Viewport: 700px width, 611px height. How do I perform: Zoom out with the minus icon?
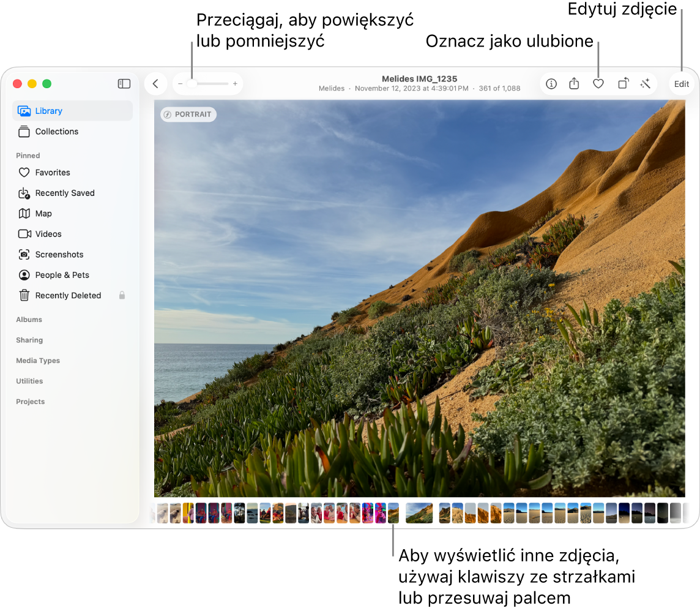181,83
